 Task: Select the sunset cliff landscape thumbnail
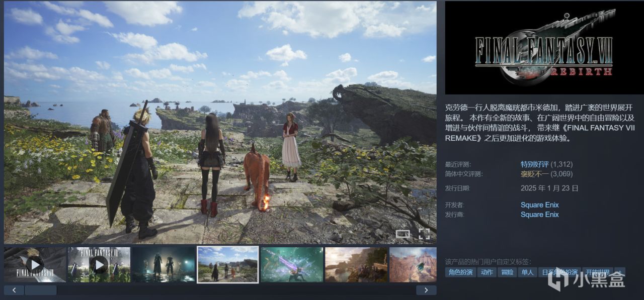coord(356,264)
